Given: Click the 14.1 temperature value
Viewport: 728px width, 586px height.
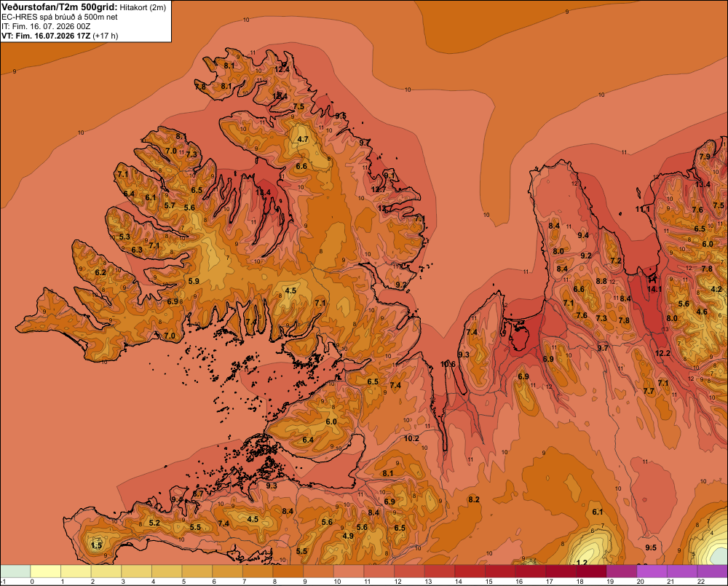Looking at the screenshot, I should tap(654, 289).
